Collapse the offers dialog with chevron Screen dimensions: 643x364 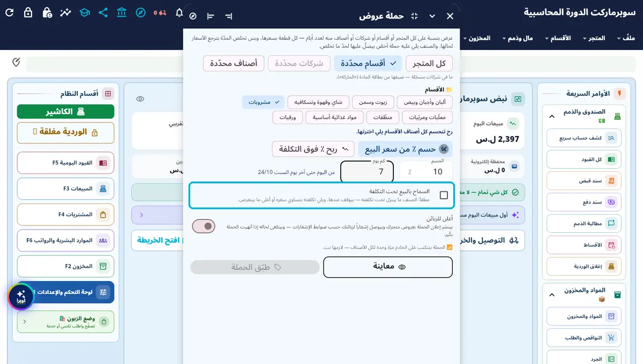(432, 16)
